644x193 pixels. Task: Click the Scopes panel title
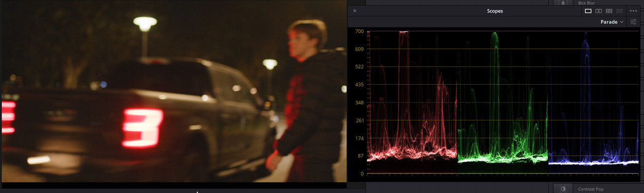[495, 11]
